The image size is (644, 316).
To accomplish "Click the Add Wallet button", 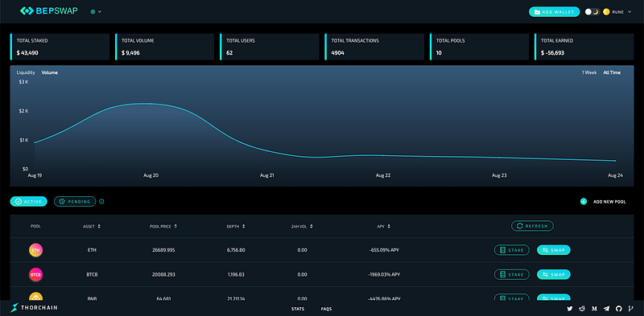I will [554, 12].
